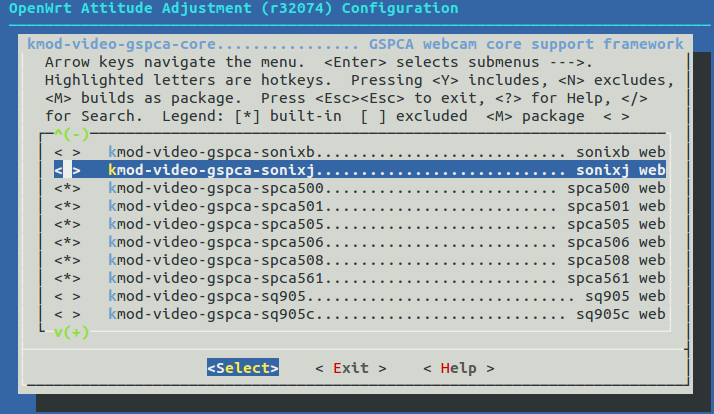Select the kmod-video-gspca-spca500 entry name
The width and height of the screenshot is (714, 414).
click(216, 188)
